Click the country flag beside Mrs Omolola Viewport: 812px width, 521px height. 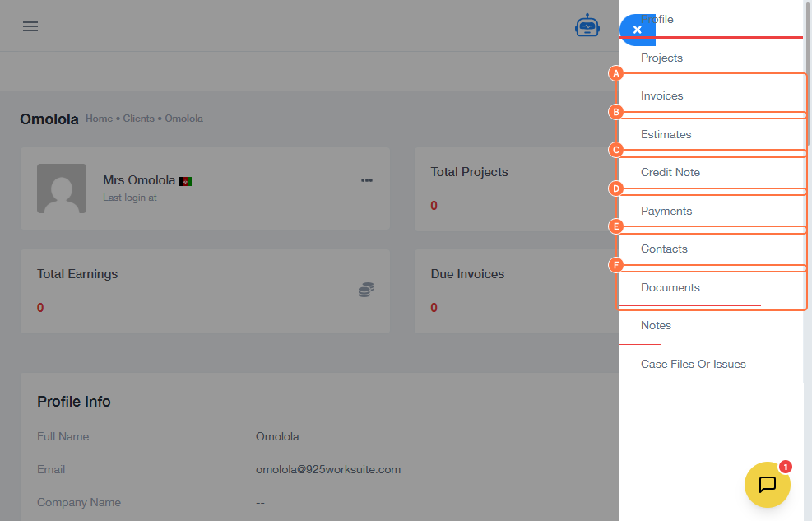tap(186, 181)
